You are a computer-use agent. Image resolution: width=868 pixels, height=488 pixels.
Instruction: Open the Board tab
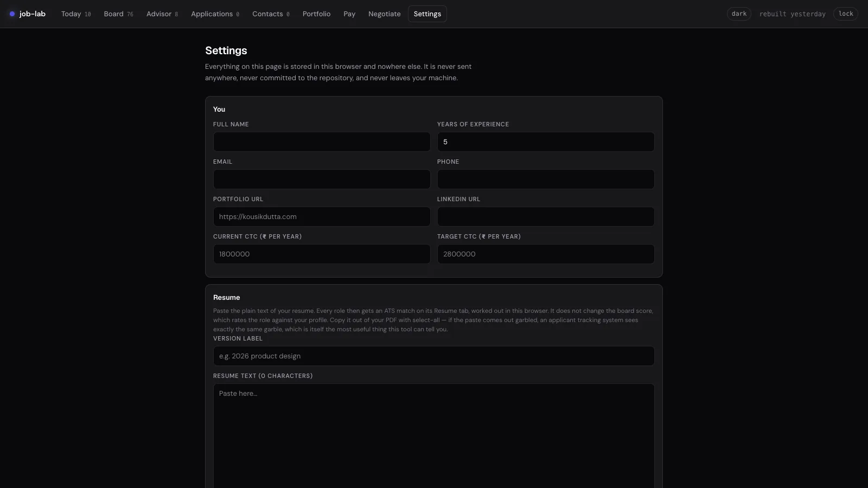click(118, 14)
